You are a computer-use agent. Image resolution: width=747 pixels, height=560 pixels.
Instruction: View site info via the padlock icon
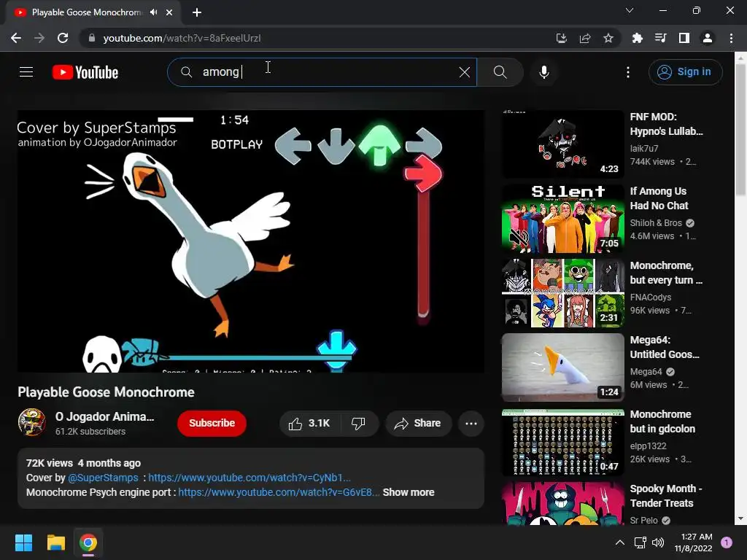coord(92,38)
